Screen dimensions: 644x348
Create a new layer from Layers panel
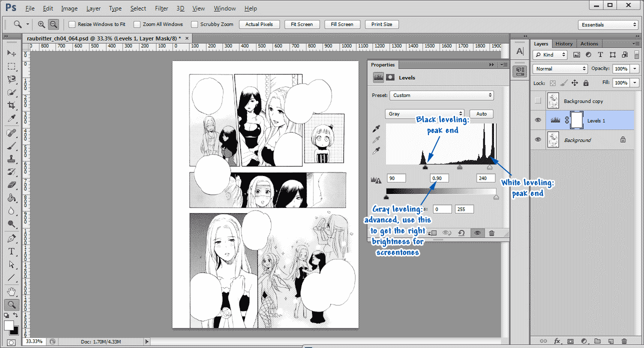[611, 341]
